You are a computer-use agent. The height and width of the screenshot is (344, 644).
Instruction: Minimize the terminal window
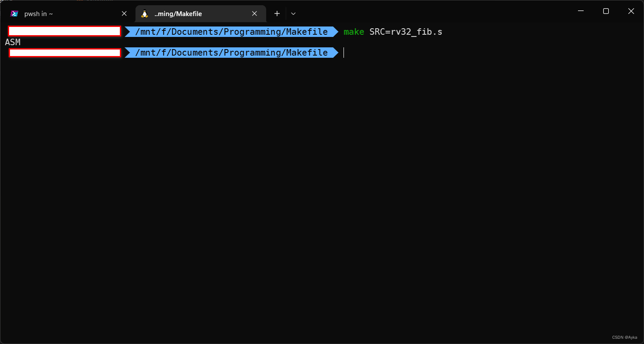point(581,11)
